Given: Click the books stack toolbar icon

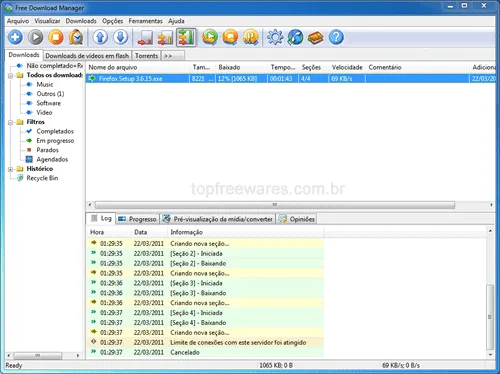Looking at the screenshot, I should click(316, 37).
